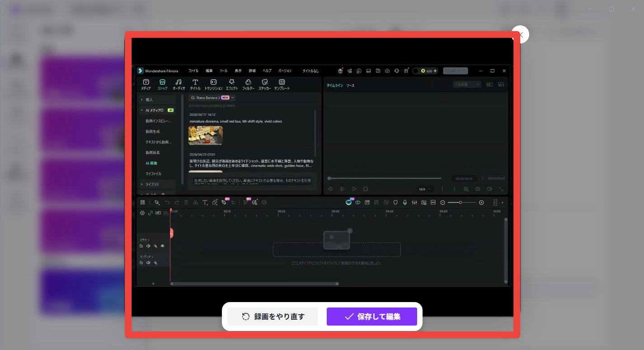
Task: Click the fullscreen arrows icon in the preview
Action: [501, 189]
